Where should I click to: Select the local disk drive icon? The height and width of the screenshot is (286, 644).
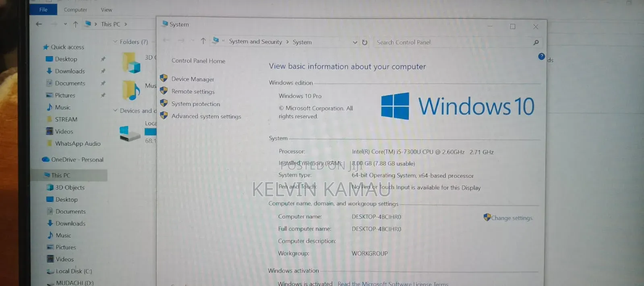130,134
